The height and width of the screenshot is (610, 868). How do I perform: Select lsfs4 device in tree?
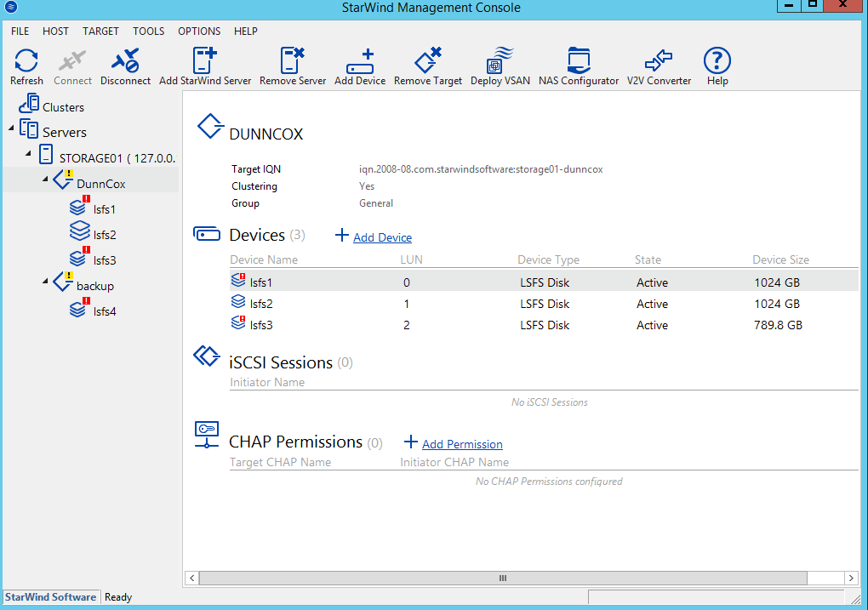tap(104, 311)
